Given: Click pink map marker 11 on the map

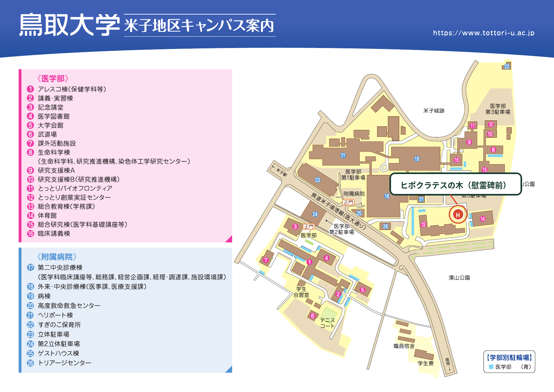Looking at the screenshot, I should coord(472,126).
